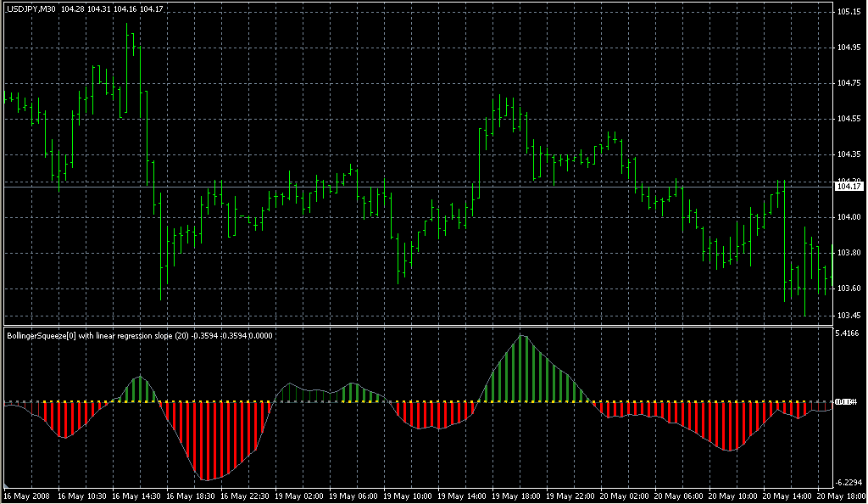Click the 19 May 18:00 time label

click(x=517, y=496)
